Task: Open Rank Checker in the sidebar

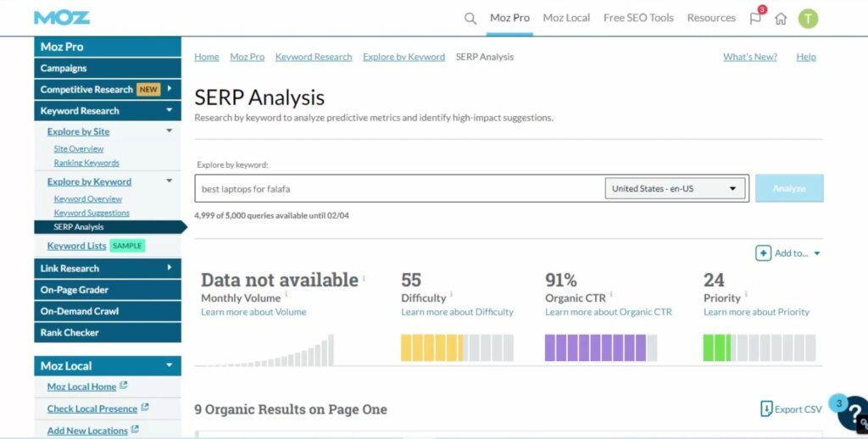Action: click(x=108, y=332)
